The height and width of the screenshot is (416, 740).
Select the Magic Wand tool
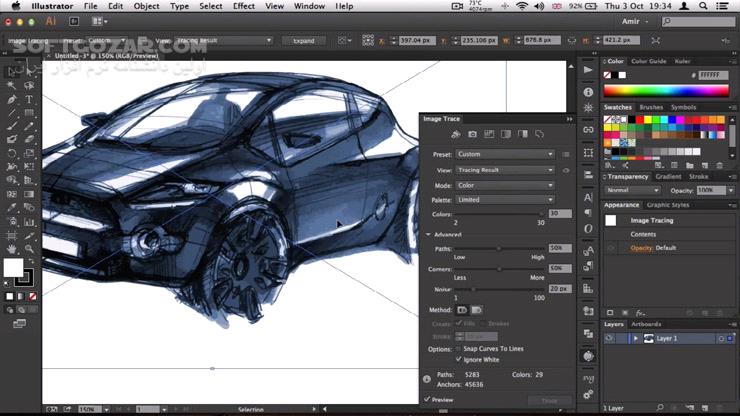(x=11, y=85)
